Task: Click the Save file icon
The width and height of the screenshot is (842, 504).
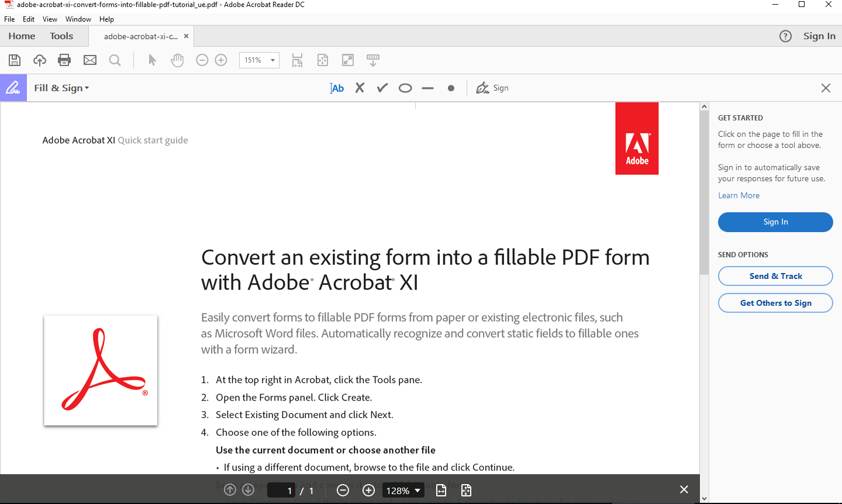Action: click(15, 60)
